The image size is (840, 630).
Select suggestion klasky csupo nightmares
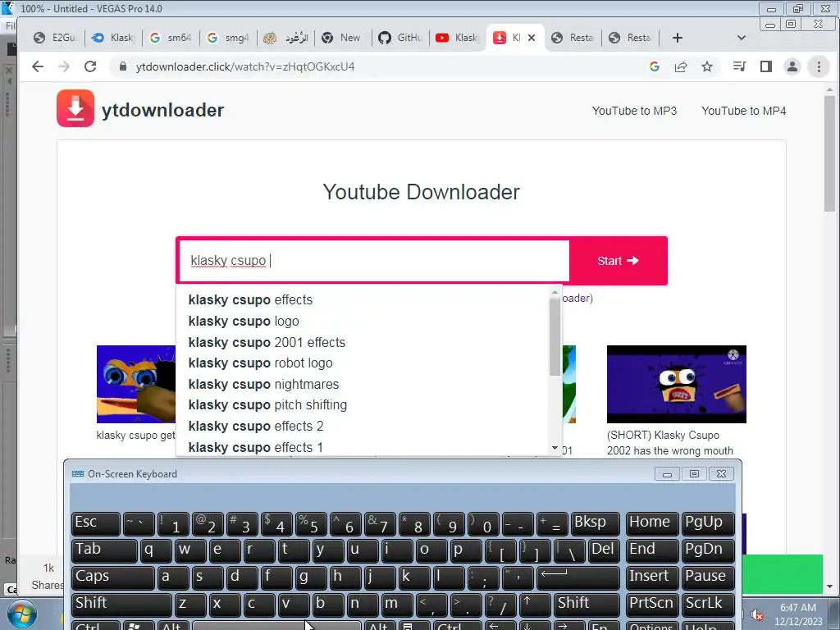click(362, 384)
